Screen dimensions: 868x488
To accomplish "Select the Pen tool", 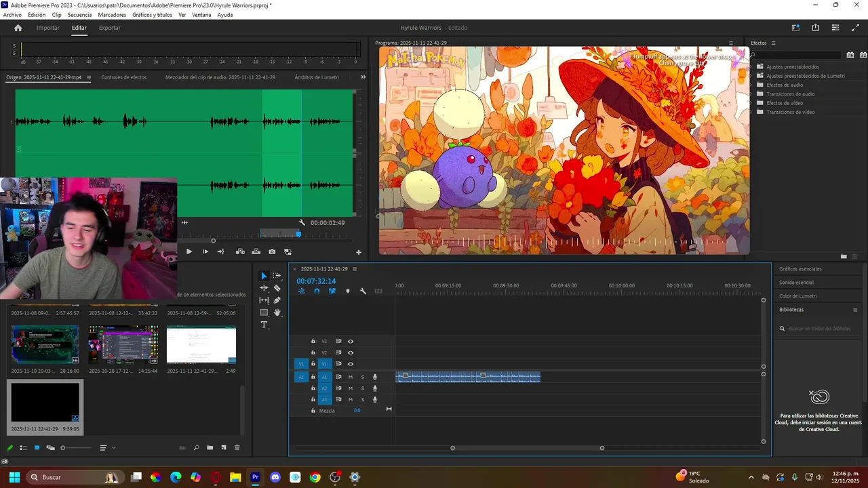I will click(277, 300).
